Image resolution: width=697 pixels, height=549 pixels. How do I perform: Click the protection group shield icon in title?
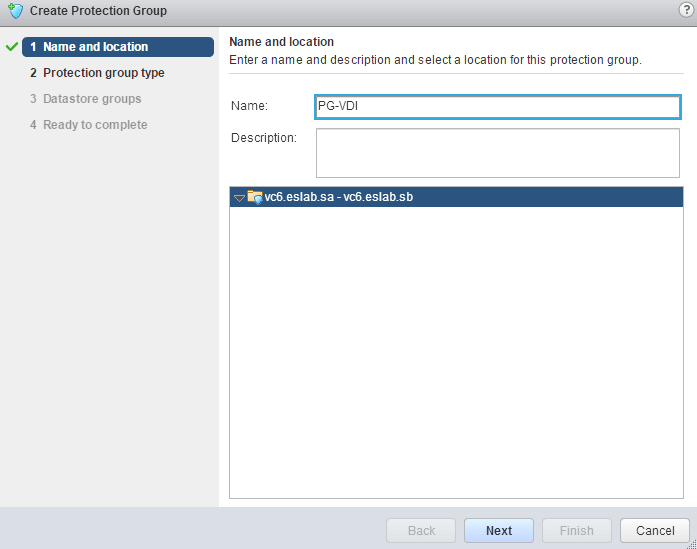point(14,11)
